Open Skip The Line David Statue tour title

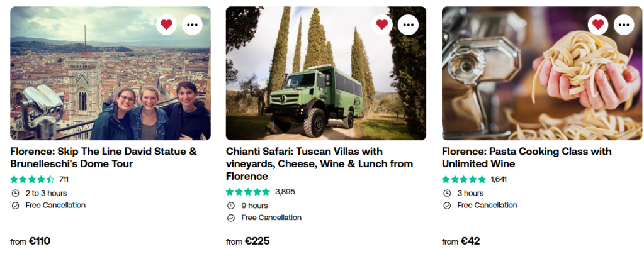coord(104,158)
